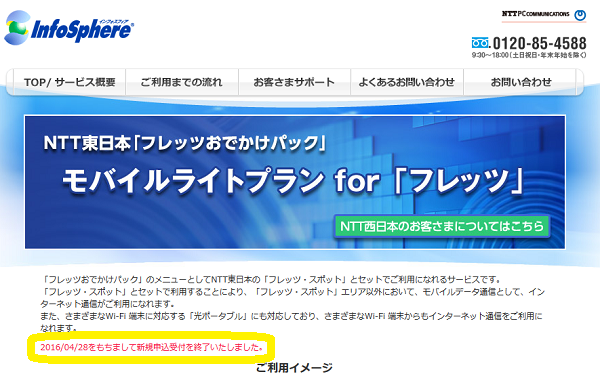The height and width of the screenshot is (376, 600).
Task: Click the NTT PC Communications logo
Action: pyautogui.click(x=544, y=15)
